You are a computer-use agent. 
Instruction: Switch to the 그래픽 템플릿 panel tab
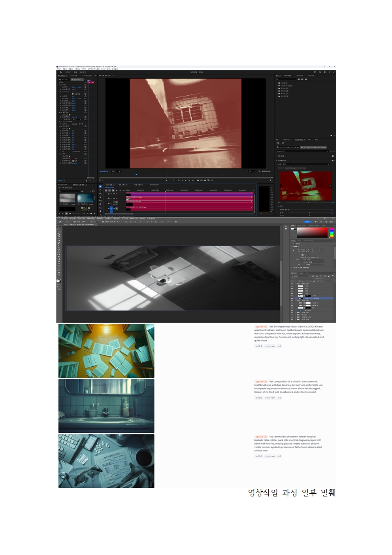pos(287,76)
